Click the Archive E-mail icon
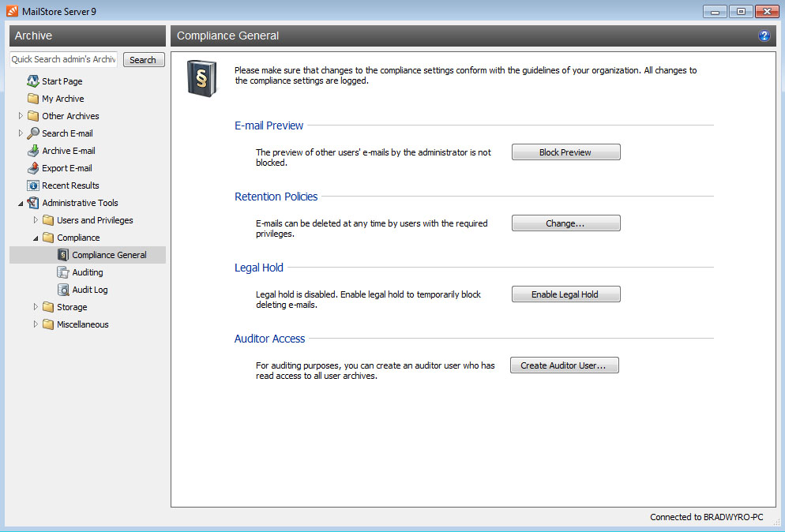The width and height of the screenshot is (785, 532). (33, 151)
